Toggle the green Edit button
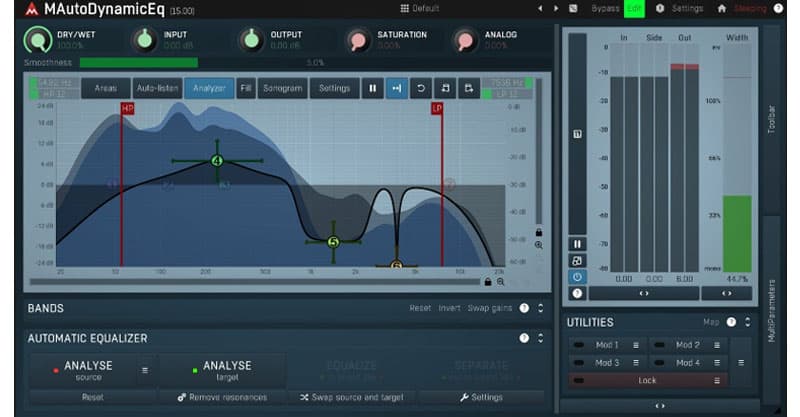 (x=634, y=9)
